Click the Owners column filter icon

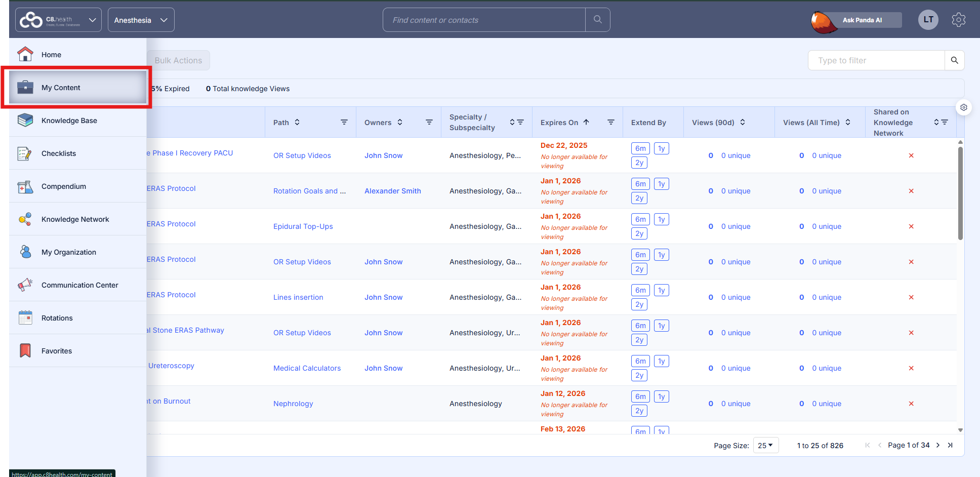point(429,123)
